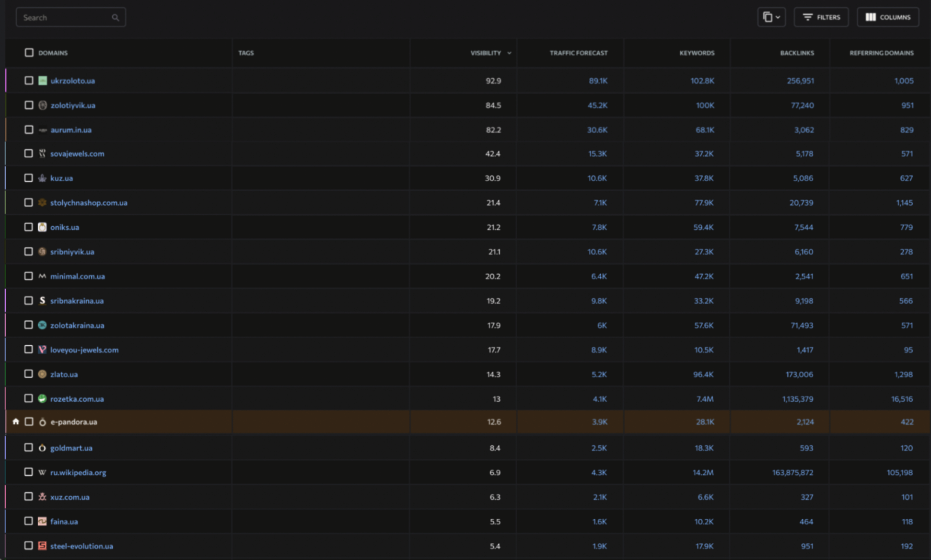Click the steel-evolution.ua red favicon

click(x=42, y=546)
